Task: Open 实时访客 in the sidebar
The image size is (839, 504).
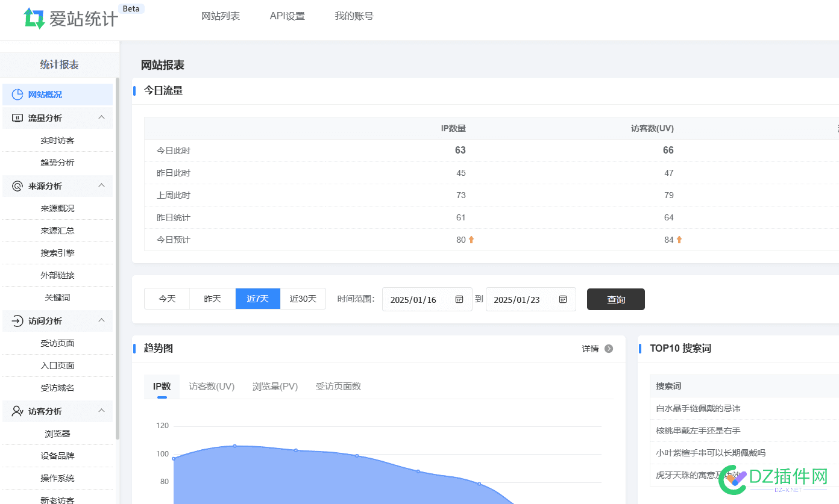Action: point(57,140)
